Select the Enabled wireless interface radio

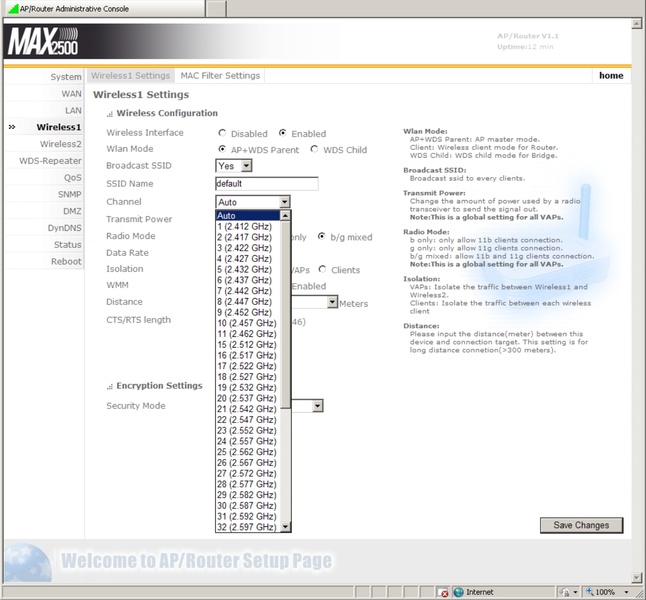pos(283,133)
